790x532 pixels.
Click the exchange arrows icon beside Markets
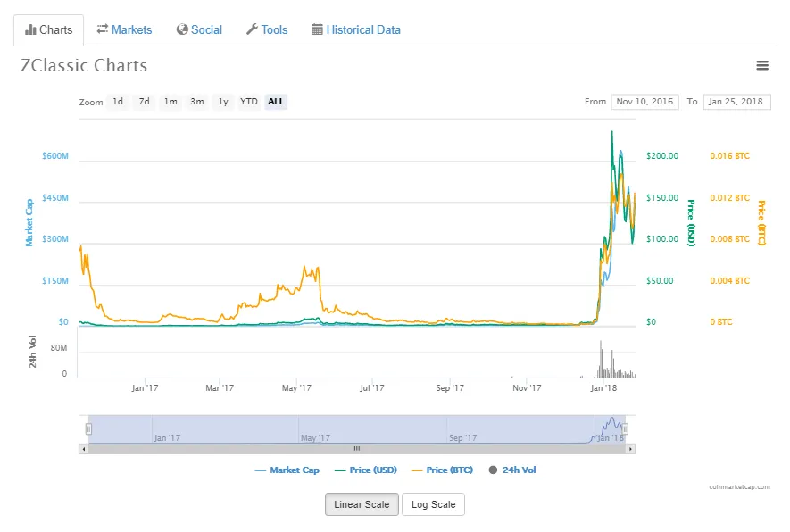[103, 29]
